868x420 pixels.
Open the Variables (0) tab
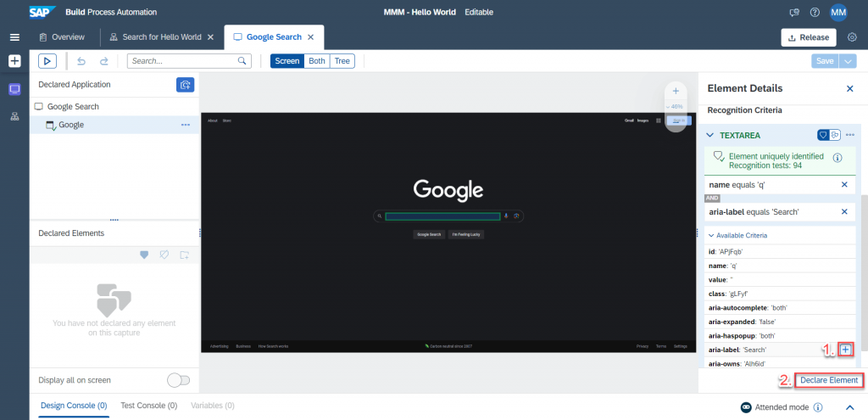213,406
